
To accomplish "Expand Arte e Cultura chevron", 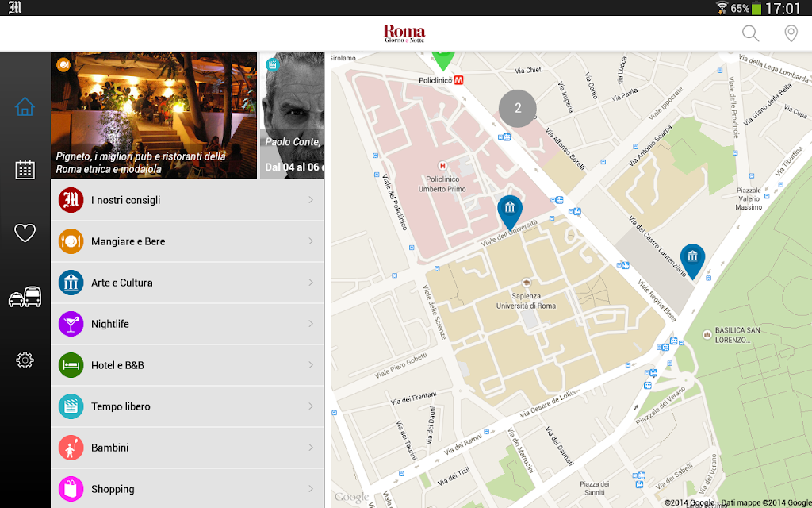I will (311, 283).
